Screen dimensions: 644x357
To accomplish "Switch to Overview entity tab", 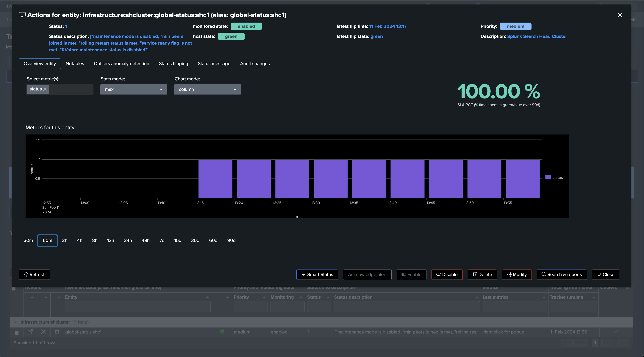I will coord(40,63).
